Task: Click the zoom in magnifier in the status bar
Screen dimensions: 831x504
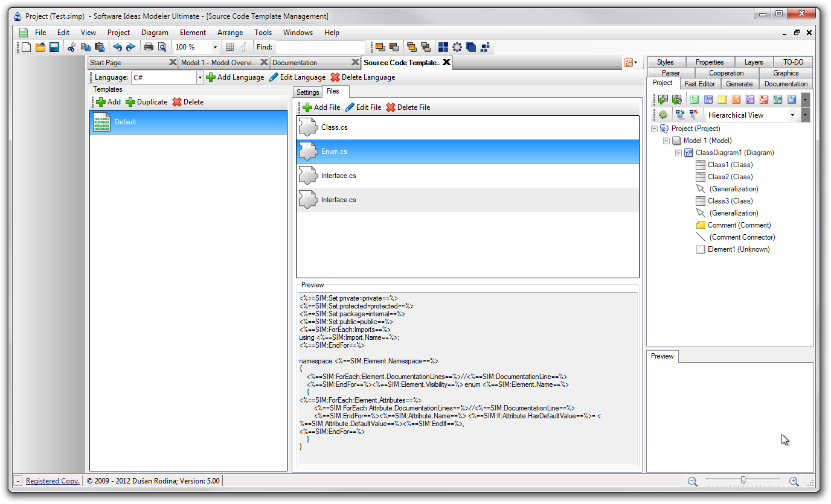Action: 794,481
